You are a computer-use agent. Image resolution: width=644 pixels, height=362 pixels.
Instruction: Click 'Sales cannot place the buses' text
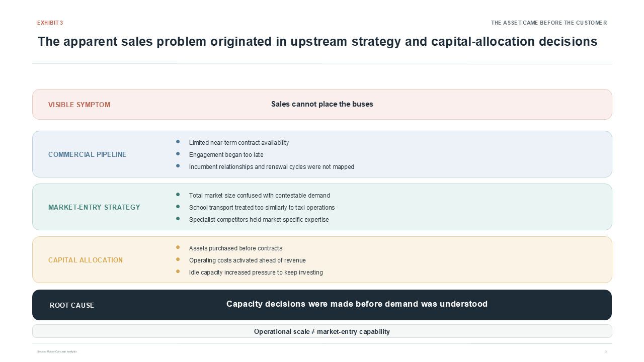322,104
